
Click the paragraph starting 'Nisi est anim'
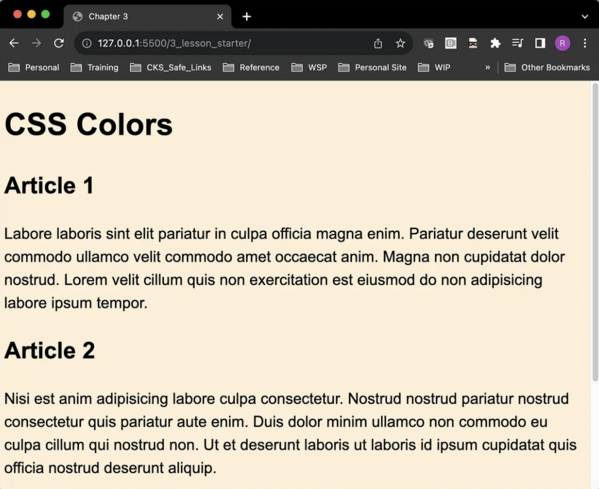(290, 433)
